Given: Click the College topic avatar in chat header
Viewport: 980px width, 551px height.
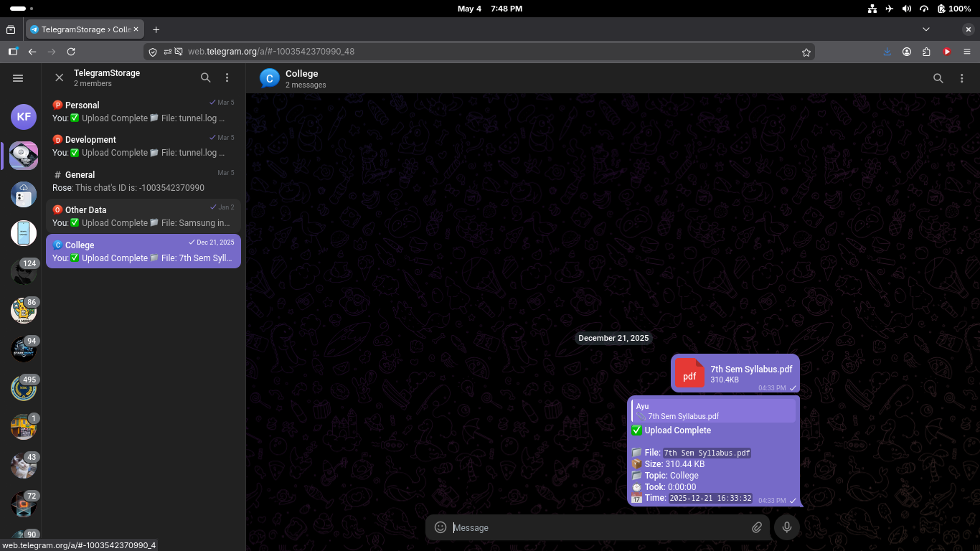Looking at the screenshot, I should coord(270,78).
